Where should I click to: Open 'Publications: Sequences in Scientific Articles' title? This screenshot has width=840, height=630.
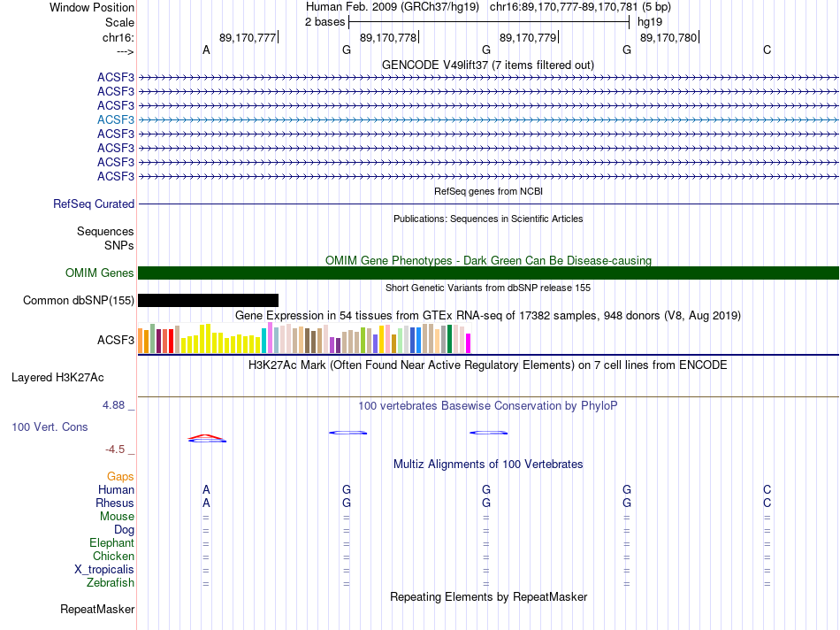click(x=488, y=219)
